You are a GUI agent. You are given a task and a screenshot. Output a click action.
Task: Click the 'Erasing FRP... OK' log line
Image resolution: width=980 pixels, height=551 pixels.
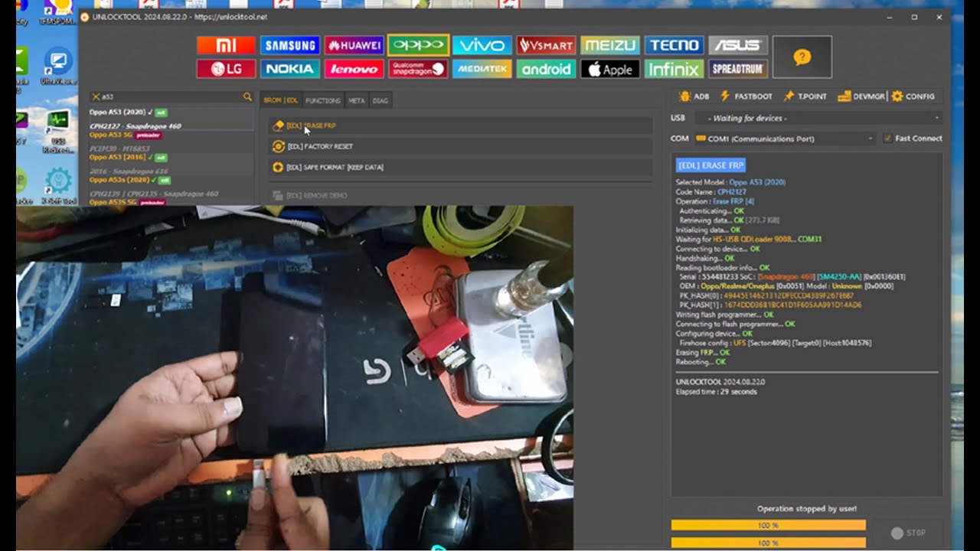pyautogui.click(x=703, y=353)
